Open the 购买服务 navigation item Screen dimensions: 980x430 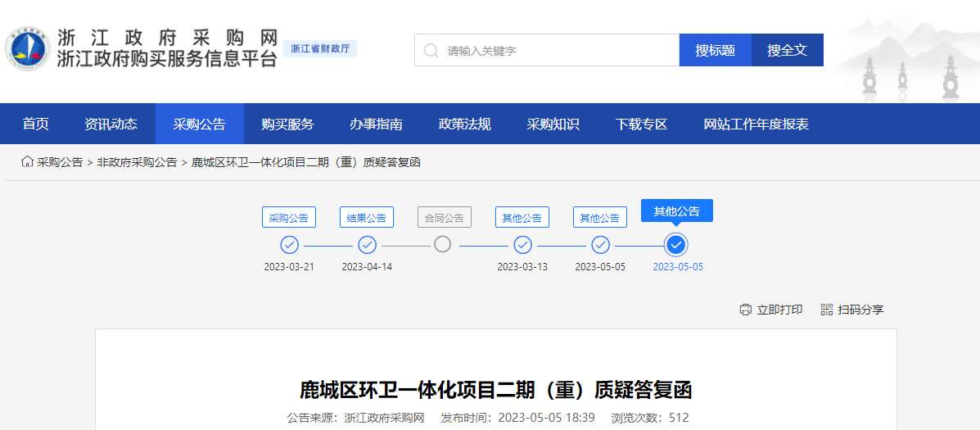(287, 124)
